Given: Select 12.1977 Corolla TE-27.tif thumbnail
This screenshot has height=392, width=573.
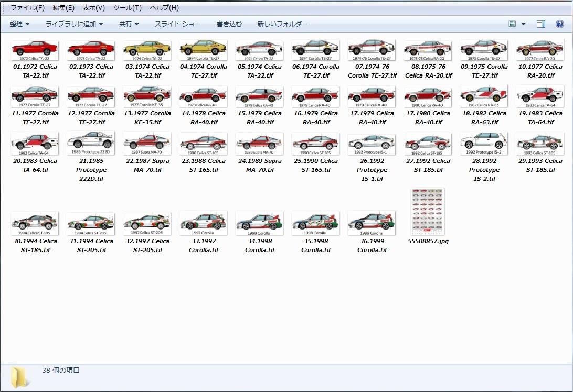Looking at the screenshot, I should (91, 97).
